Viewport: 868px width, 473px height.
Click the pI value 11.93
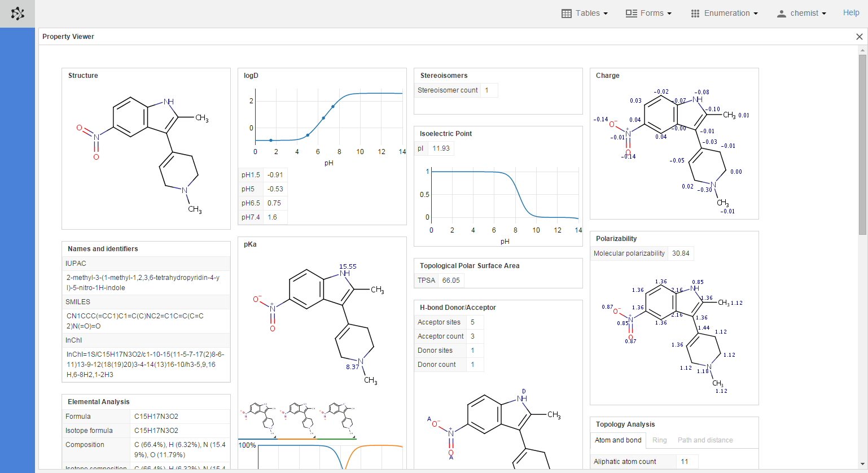[x=441, y=148]
